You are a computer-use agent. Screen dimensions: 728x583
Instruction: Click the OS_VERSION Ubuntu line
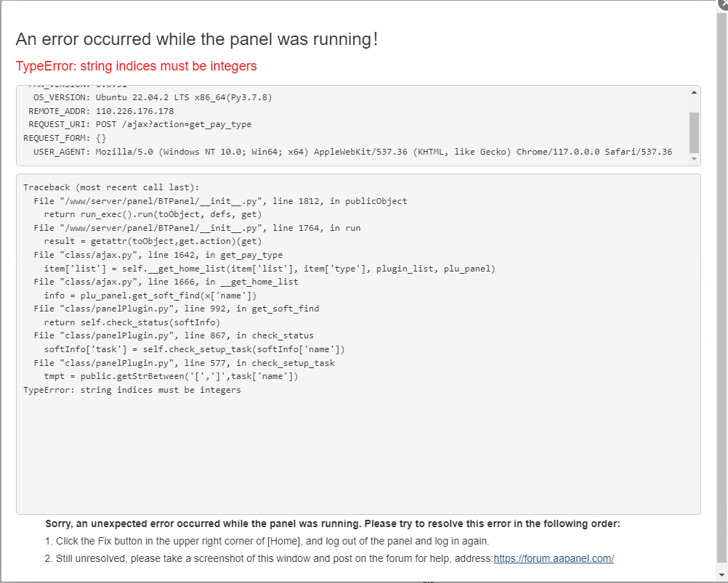pos(153,97)
